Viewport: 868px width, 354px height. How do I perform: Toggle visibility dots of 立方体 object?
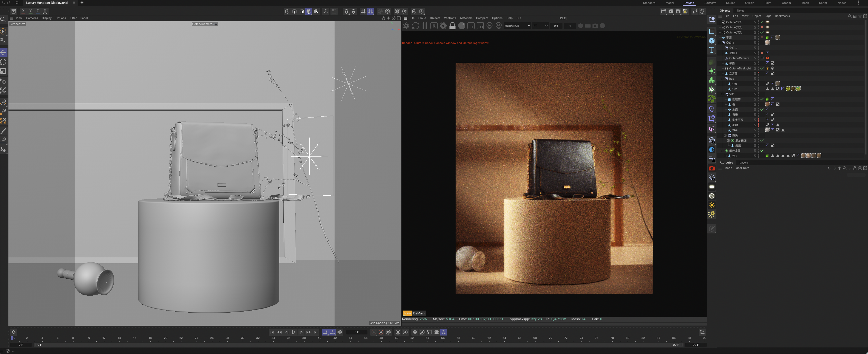point(759,74)
